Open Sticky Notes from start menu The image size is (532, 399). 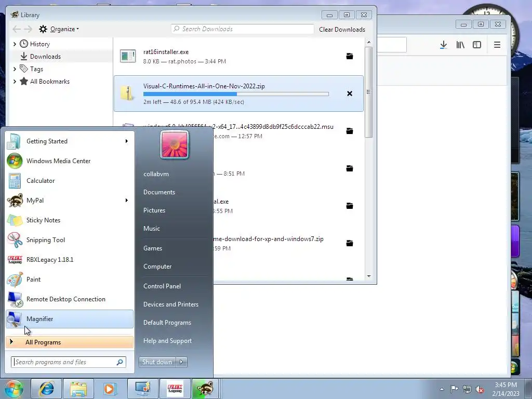[x=70, y=220]
